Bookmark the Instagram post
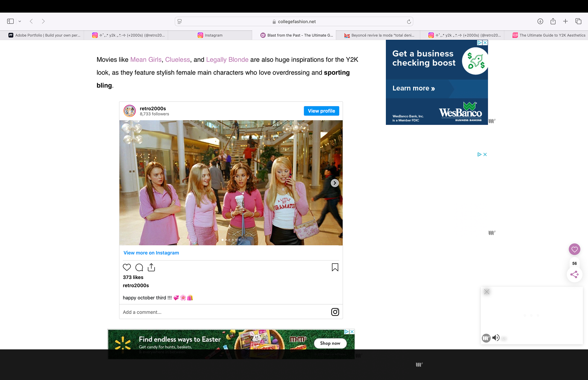This screenshot has width=588, height=380. (335, 267)
